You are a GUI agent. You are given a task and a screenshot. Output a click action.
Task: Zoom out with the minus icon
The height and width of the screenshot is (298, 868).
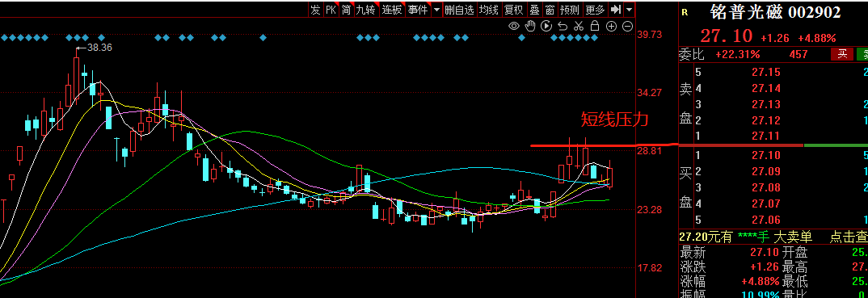[627, 26]
